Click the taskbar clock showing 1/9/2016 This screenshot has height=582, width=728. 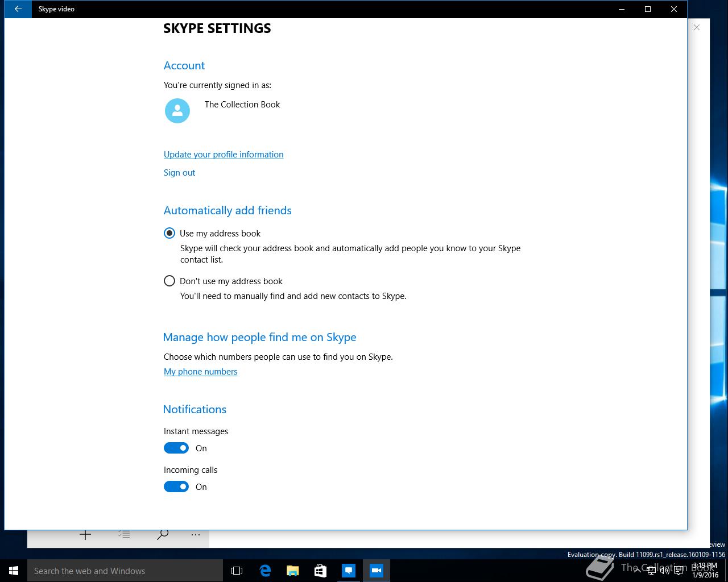[x=705, y=571]
